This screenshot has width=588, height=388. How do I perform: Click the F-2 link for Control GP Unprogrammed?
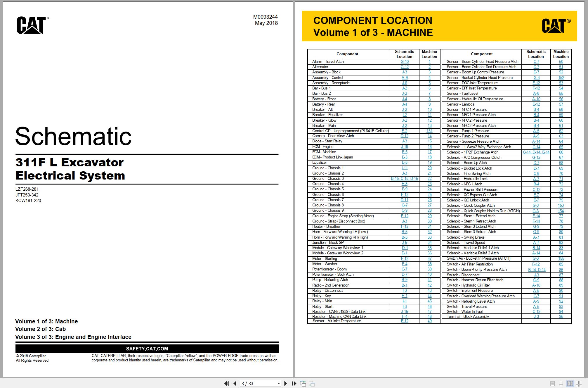405,131
